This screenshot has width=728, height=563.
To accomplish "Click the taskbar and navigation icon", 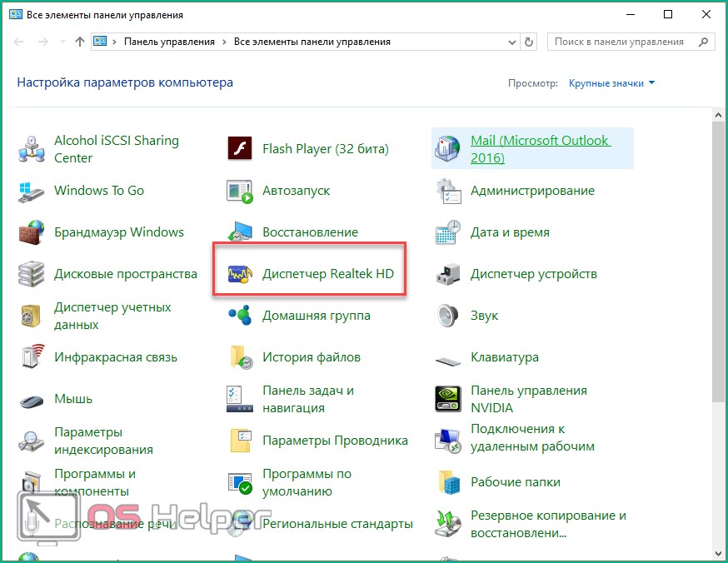I will (x=240, y=399).
